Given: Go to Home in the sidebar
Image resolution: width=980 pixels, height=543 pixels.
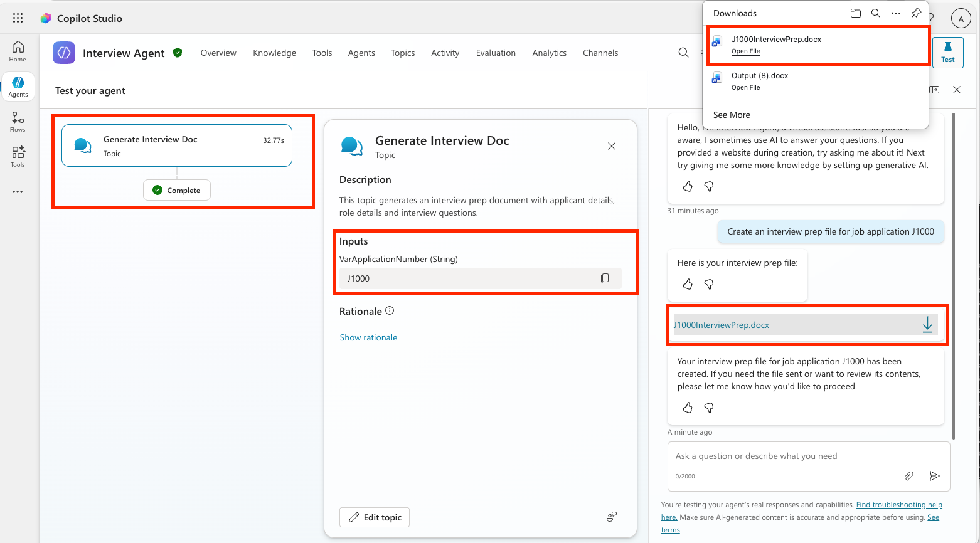Looking at the screenshot, I should [x=18, y=51].
